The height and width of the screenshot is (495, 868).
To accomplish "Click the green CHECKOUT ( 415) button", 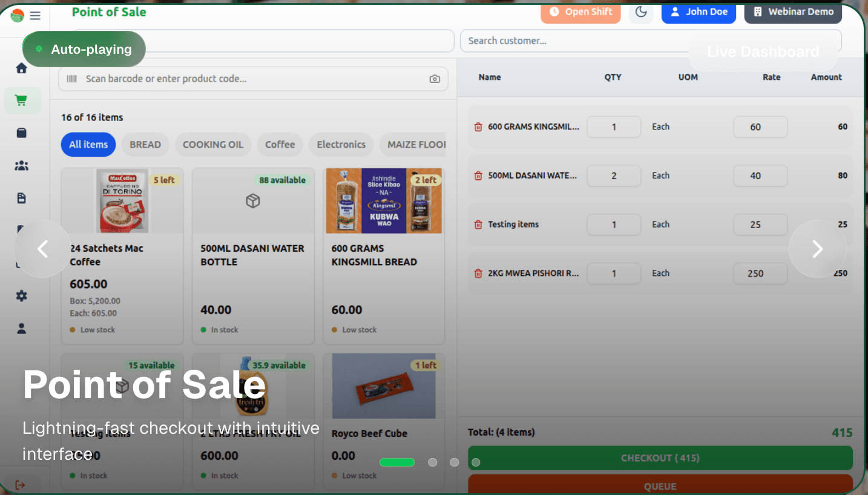I will [660, 458].
